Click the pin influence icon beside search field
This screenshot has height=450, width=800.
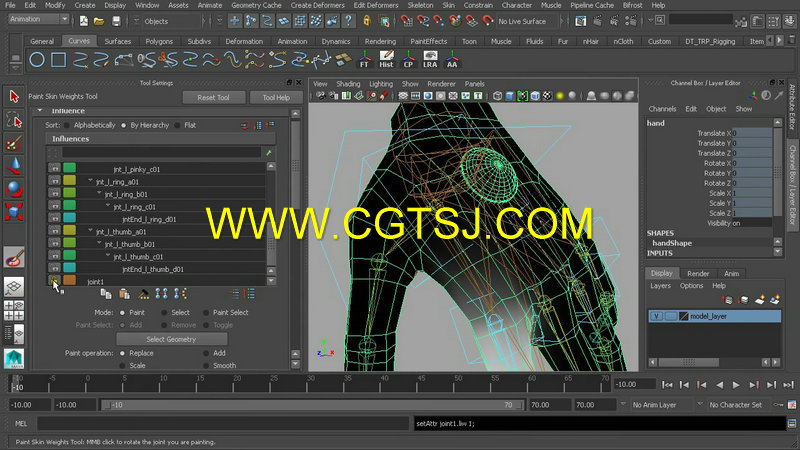(x=269, y=152)
